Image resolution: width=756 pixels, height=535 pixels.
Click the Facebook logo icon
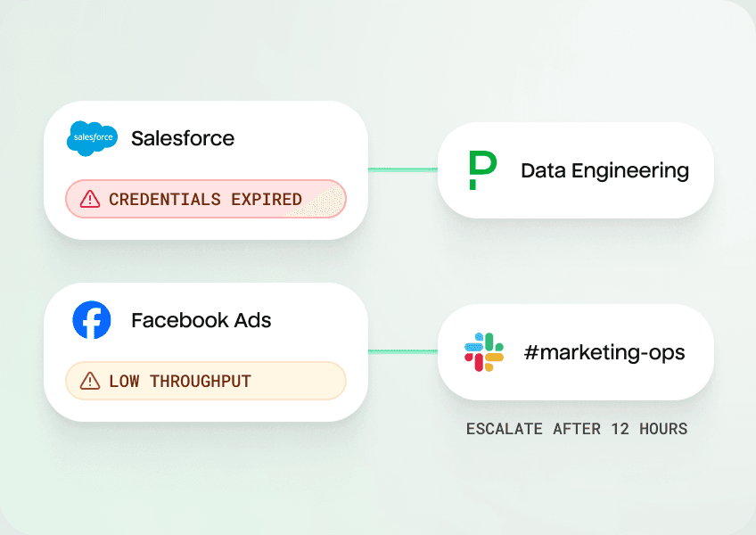(92, 320)
